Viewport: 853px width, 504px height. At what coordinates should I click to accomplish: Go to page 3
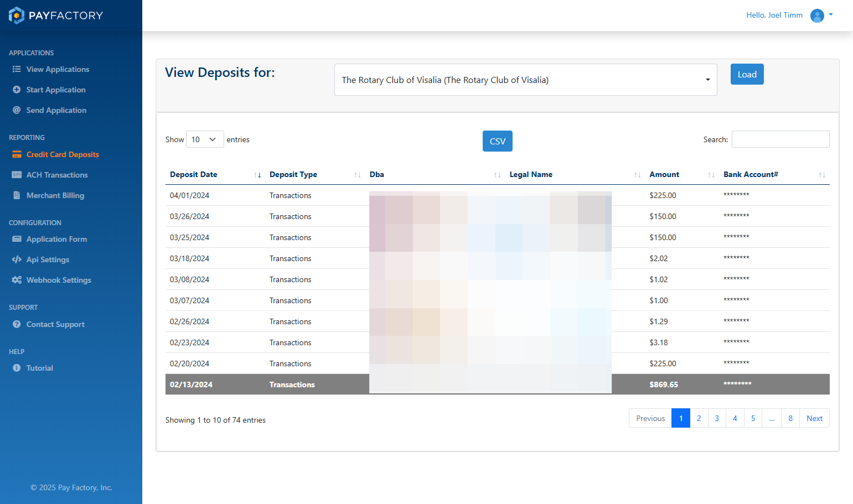[x=717, y=418]
